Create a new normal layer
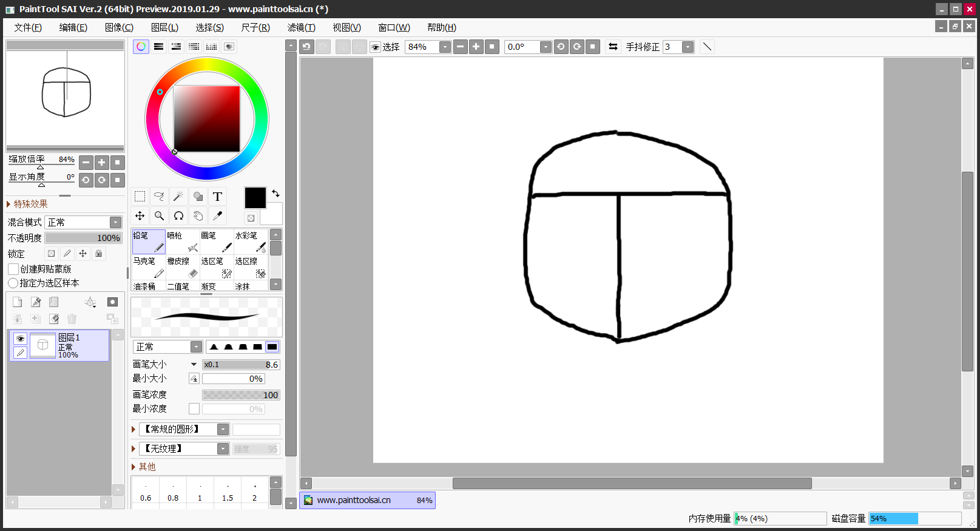 [x=17, y=302]
